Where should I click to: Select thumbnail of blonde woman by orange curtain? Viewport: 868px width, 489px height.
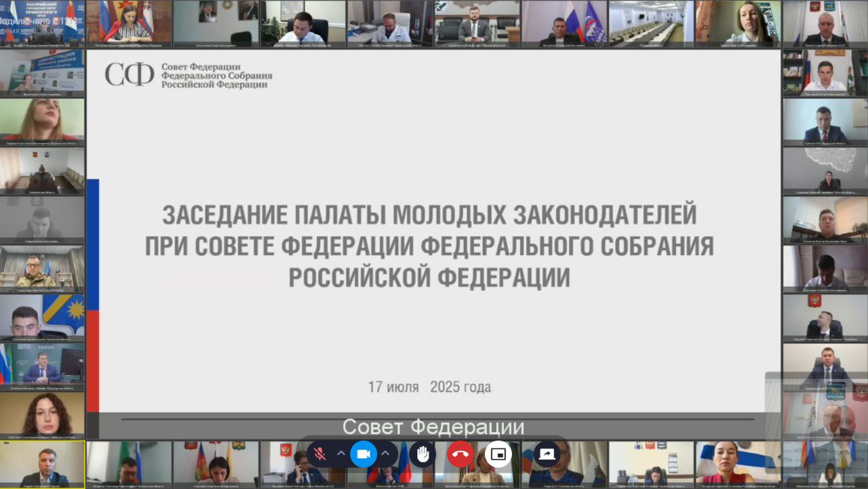click(x=738, y=23)
